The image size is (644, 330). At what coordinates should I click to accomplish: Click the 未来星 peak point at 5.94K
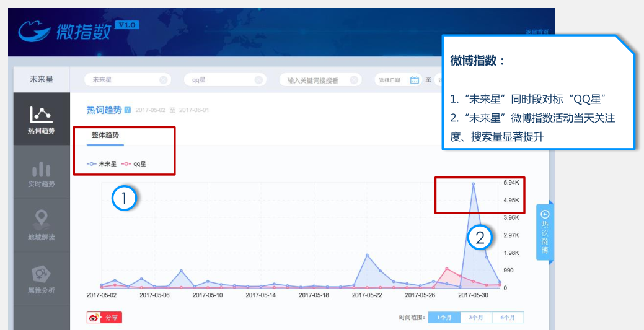[x=473, y=184]
